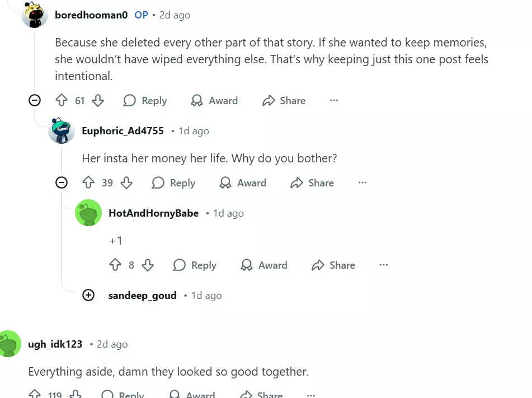Screen dimensions: 532x398
Task: Click Euphoric_Ad4755's avatar image
Action: coord(62,130)
